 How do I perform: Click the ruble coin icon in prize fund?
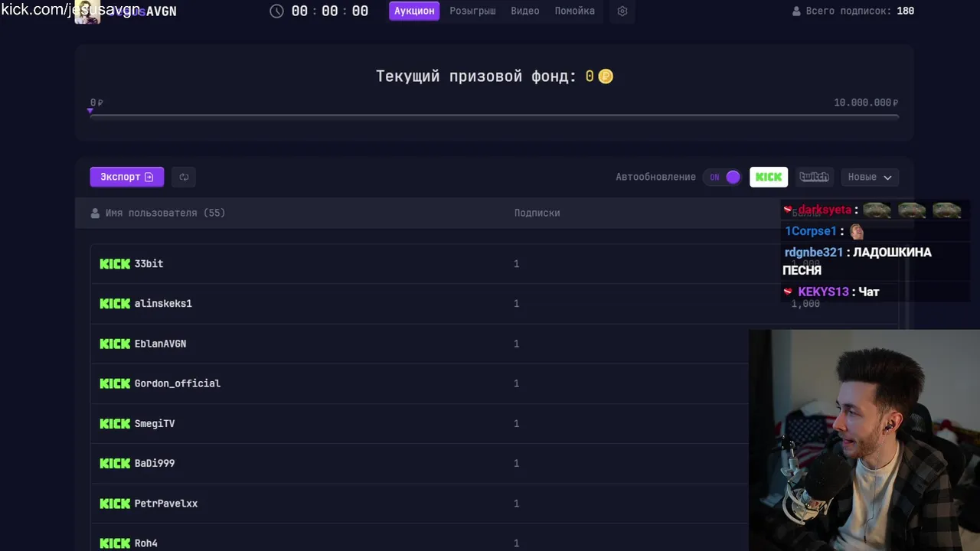click(x=606, y=77)
